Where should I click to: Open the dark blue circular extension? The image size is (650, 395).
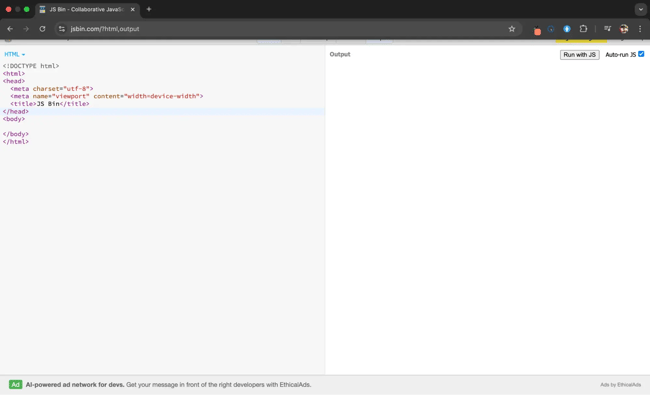coord(551,29)
